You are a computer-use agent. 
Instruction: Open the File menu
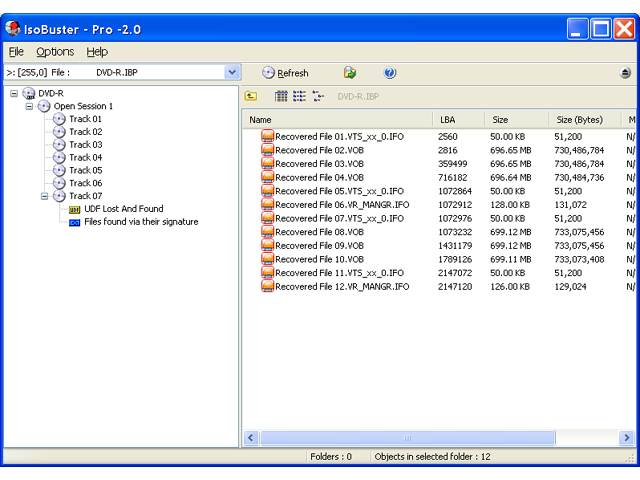tap(16, 52)
